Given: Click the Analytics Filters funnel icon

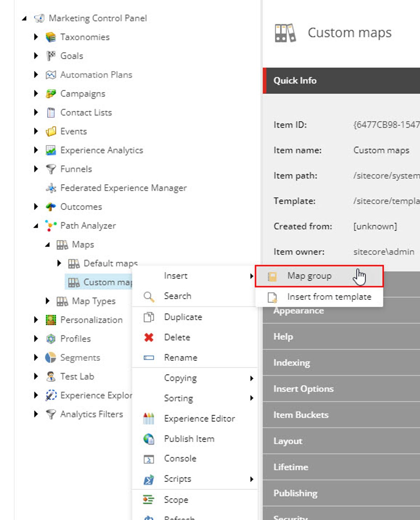Looking at the screenshot, I should [51, 415].
